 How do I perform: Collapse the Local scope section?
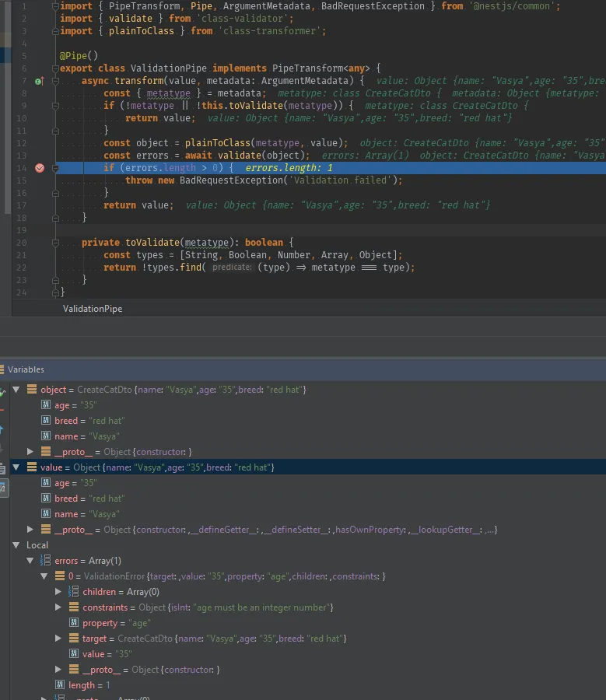click(17, 545)
